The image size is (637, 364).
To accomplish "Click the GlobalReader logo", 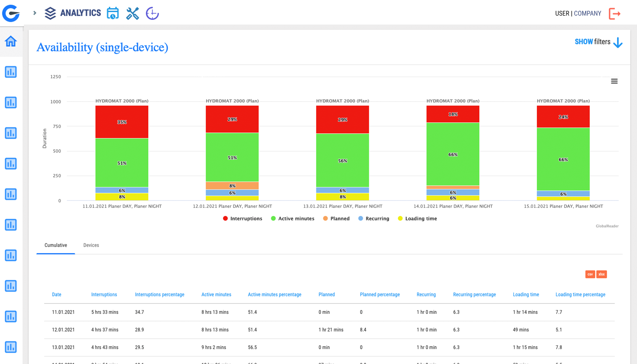I will point(607,226).
